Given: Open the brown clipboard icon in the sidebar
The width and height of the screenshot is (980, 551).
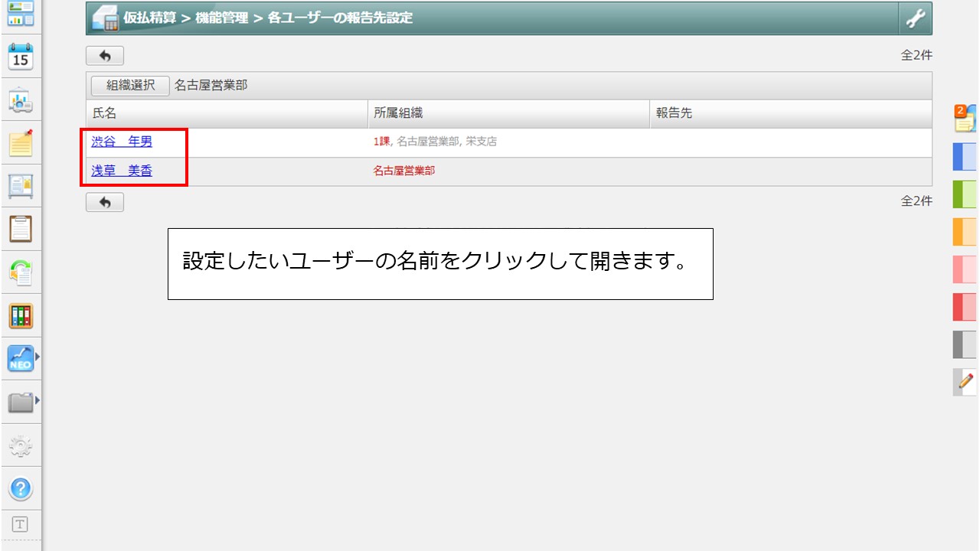Looking at the screenshot, I should coord(21,229).
